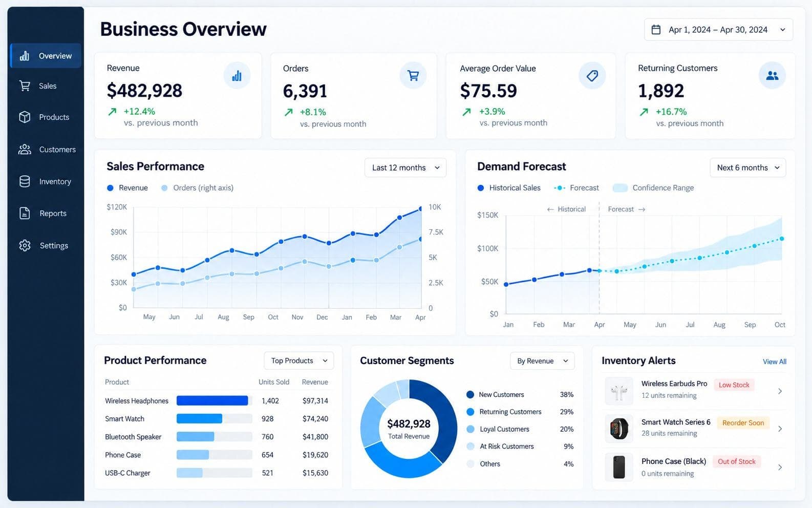The width and height of the screenshot is (812, 508).
Task: Click the calendar icon in date picker
Action: coord(656,30)
